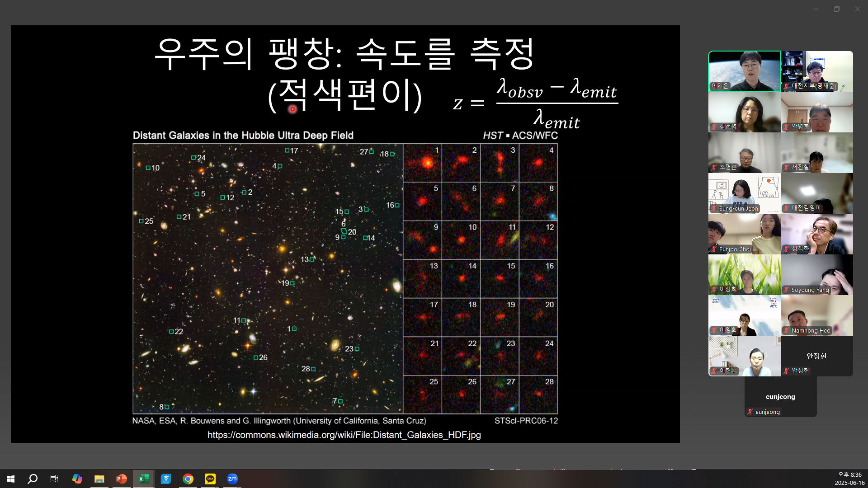Click the muted mic icon beside 이상희
Image resolution: width=868 pixels, height=488 pixels.
tap(714, 290)
